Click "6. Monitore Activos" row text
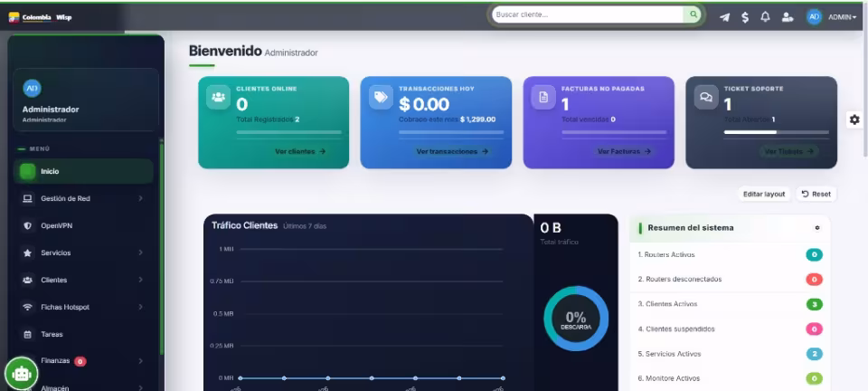The width and height of the screenshot is (868, 391). tap(669, 378)
